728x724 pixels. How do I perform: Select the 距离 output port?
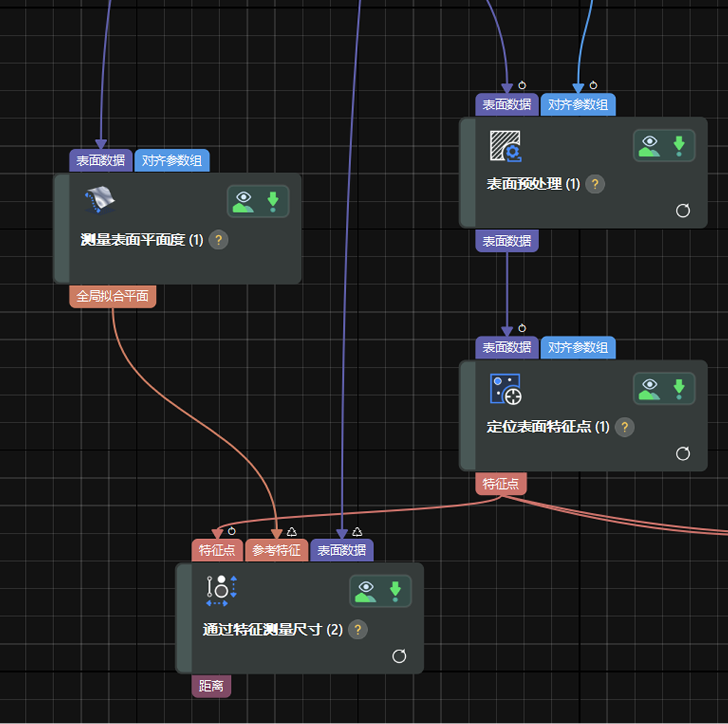pos(211,686)
